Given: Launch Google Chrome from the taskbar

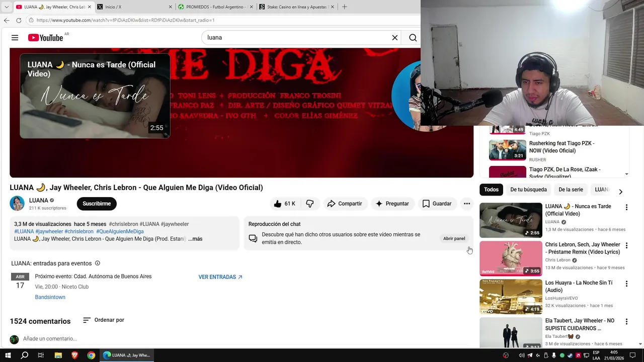Looking at the screenshot, I should tap(91, 355).
